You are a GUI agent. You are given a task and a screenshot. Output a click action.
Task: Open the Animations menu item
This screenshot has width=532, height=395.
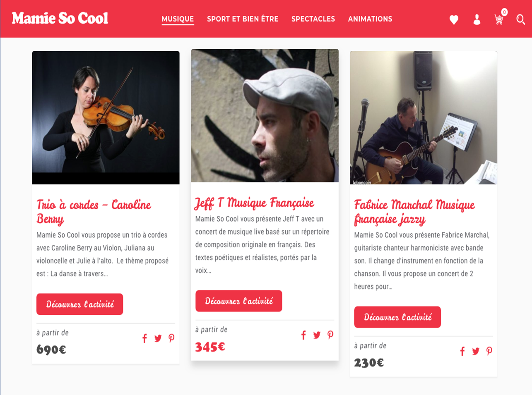370,19
